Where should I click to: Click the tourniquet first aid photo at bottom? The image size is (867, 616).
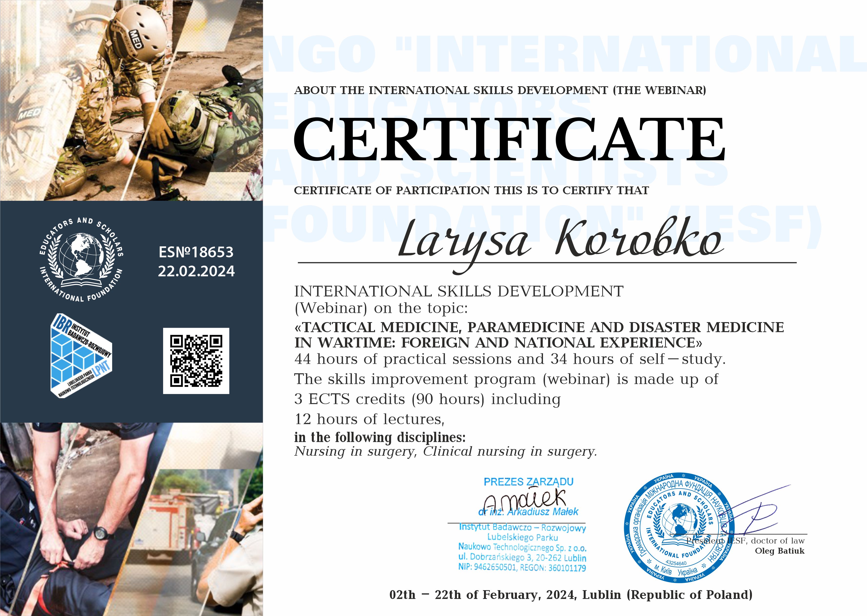(x=131, y=519)
